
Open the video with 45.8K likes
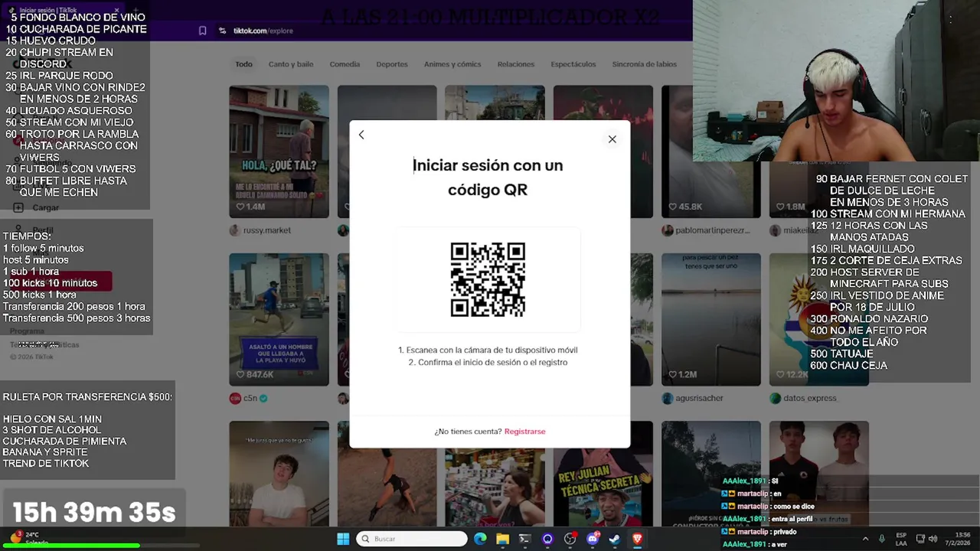click(x=710, y=152)
